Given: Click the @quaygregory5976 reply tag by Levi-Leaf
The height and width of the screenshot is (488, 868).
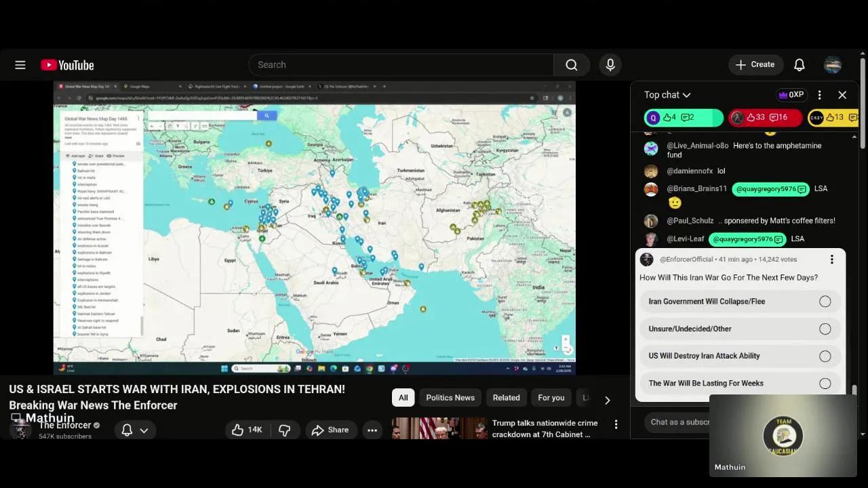Looking at the screenshot, I should [747, 239].
